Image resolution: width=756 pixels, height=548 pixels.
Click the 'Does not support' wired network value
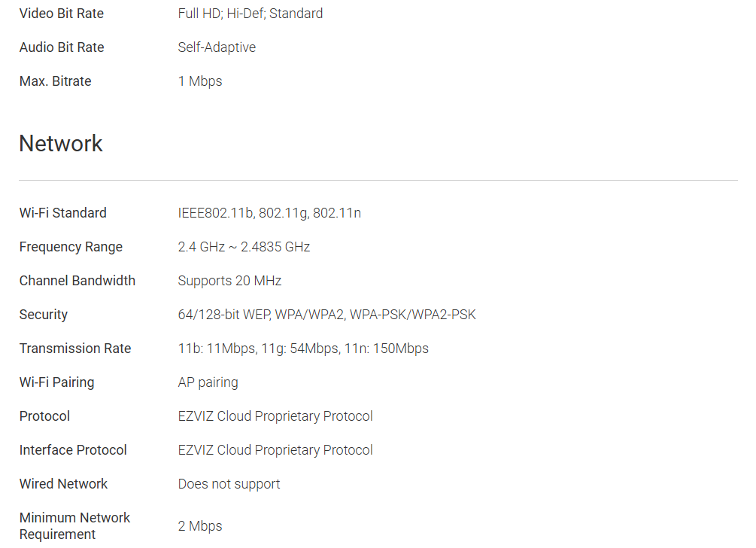point(229,484)
